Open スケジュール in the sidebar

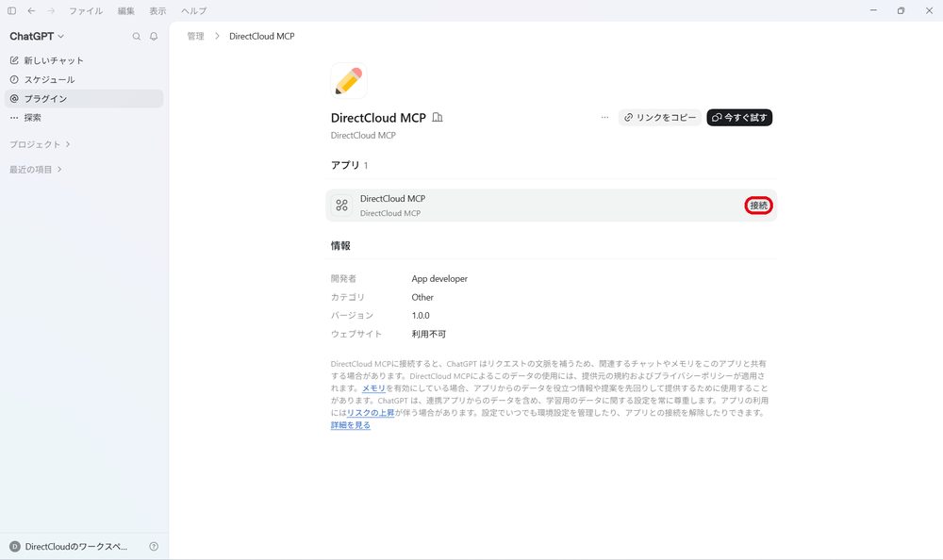click(x=84, y=79)
